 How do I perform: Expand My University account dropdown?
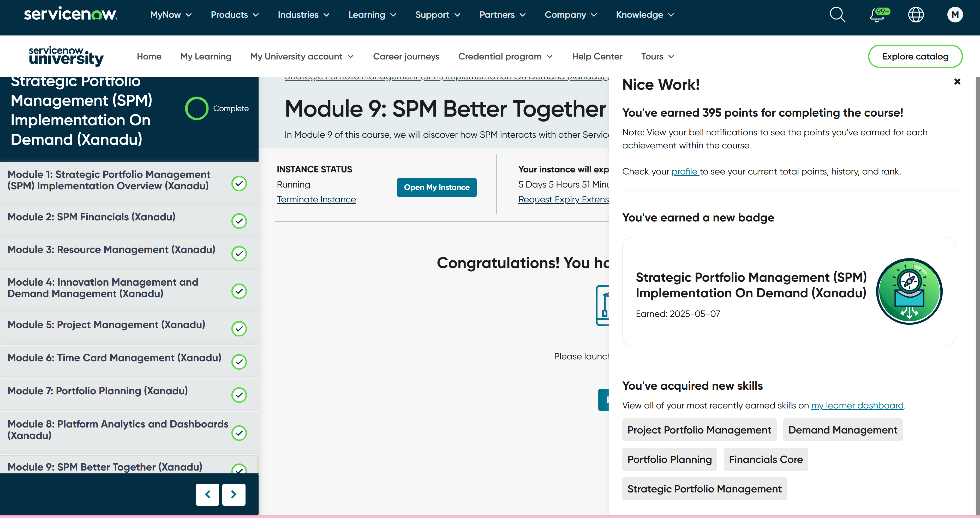(302, 56)
